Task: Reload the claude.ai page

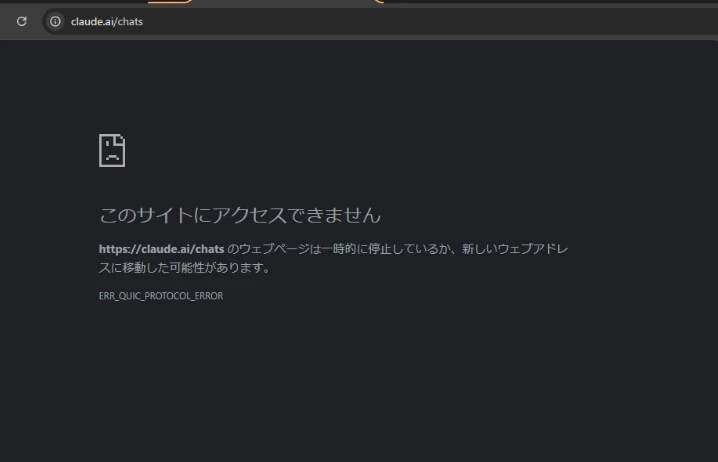Action: coord(22,22)
